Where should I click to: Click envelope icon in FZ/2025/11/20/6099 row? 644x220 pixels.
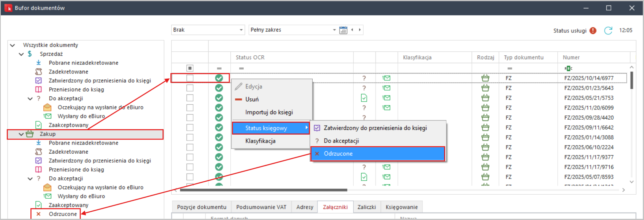point(386,108)
